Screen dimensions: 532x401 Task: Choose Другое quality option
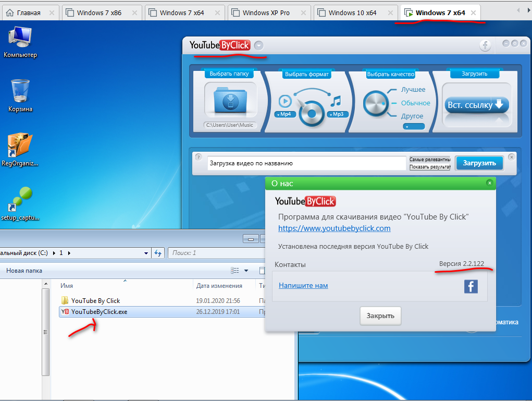tap(412, 116)
